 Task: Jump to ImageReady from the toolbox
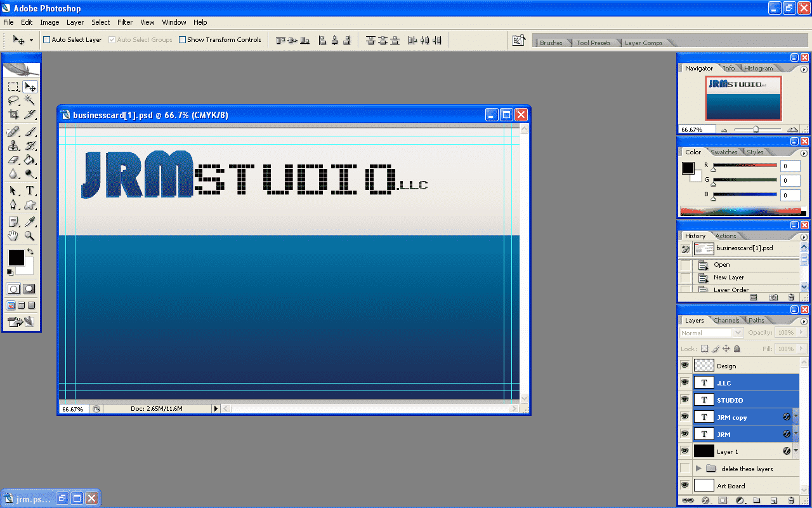[21, 322]
